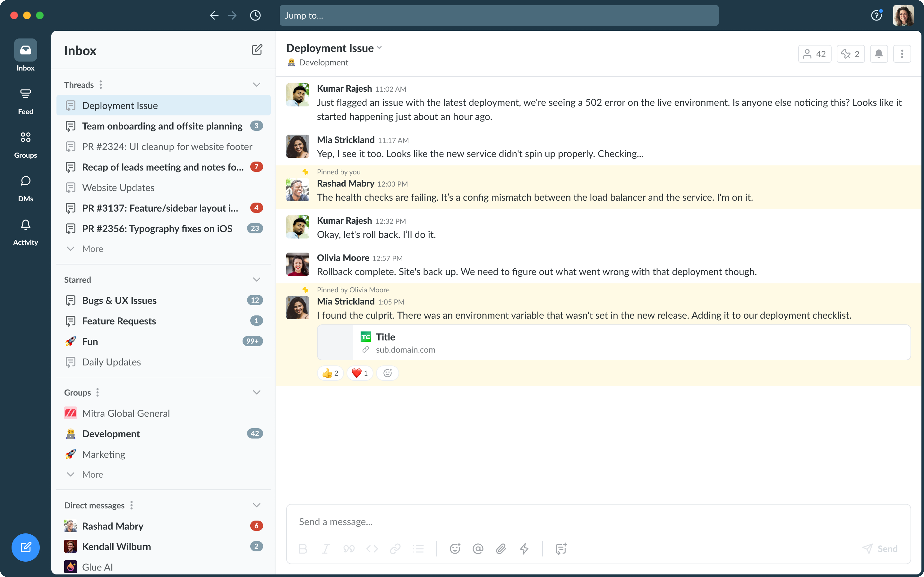Viewport: 924px width, 577px height.
Task: Click the attach file paperclip icon
Action: (501, 549)
